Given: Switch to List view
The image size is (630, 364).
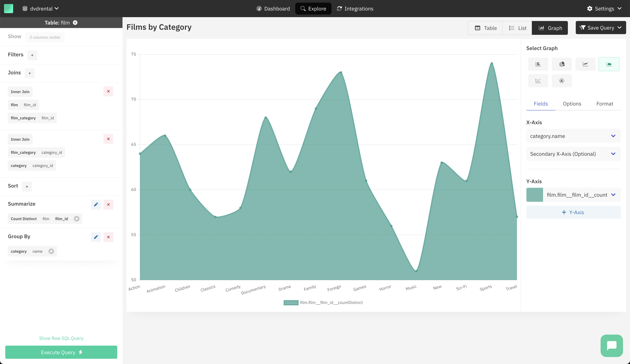Looking at the screenshot, I should coord(517,28).
